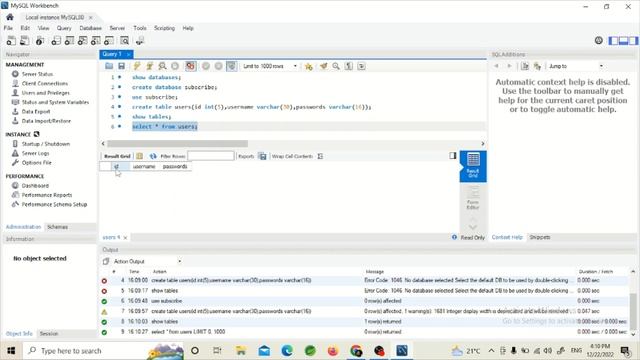Create a new SQL tab from the main toolbar
The image size is (640, 360).
[x=11, y=40]
